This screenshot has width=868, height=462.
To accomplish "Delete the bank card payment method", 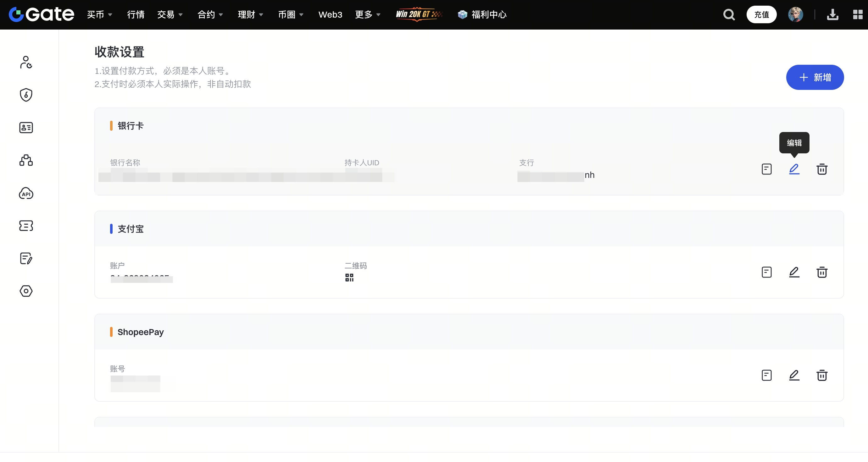I will [821, 169].
